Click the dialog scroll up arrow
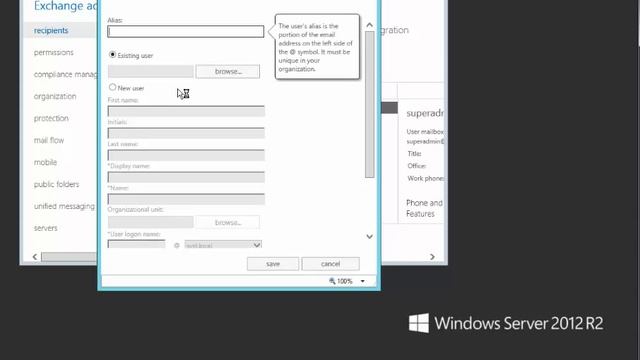This screenshot has height=360, width=640. pos(369,25)
